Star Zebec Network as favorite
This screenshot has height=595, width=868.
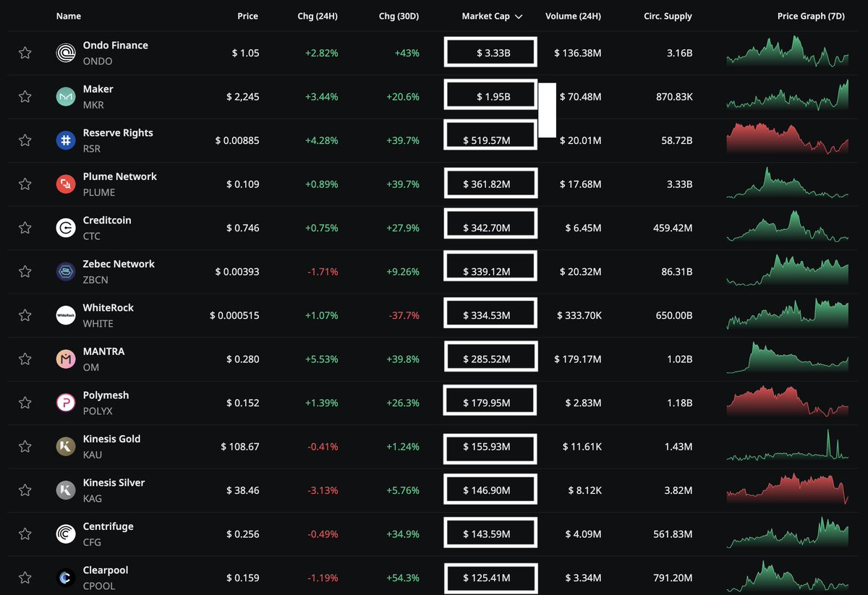[25, 272]
